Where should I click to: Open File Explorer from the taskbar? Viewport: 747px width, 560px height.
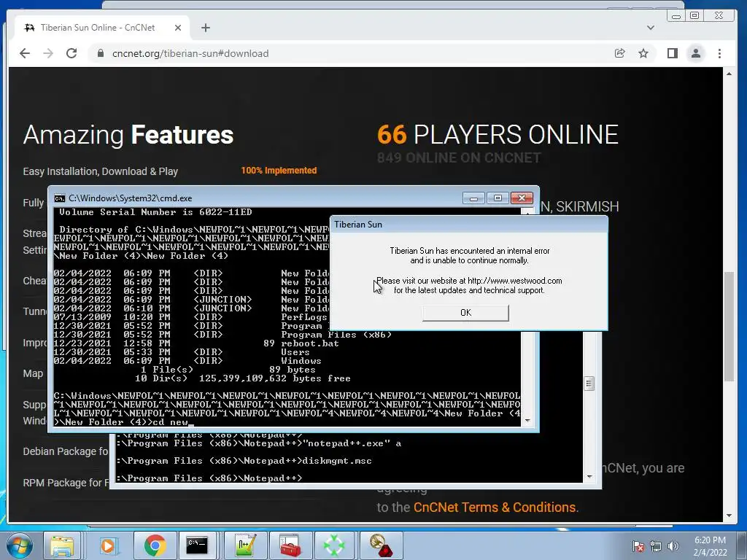pos(63,545)
